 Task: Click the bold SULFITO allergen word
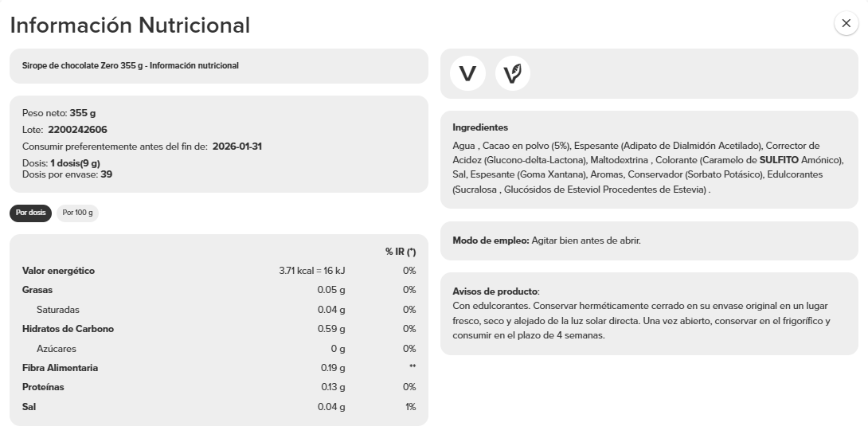point(778,160)
